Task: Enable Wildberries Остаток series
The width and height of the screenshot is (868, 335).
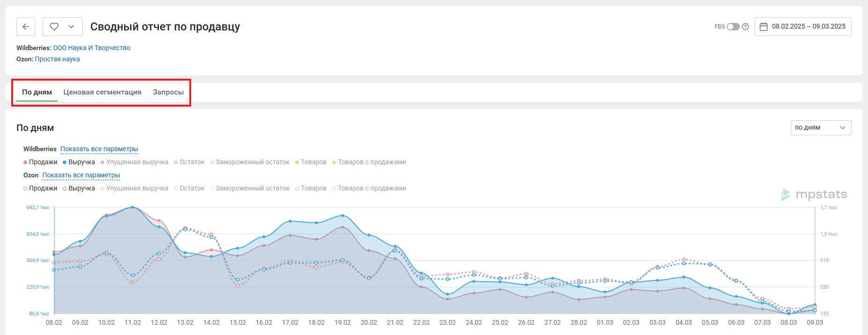Action: 189,162
